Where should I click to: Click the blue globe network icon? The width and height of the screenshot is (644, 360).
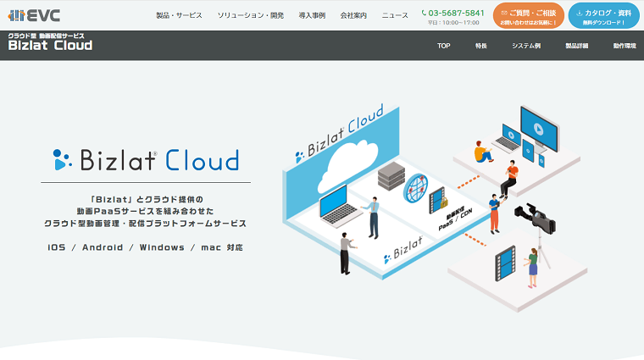[x=415, y=188]
